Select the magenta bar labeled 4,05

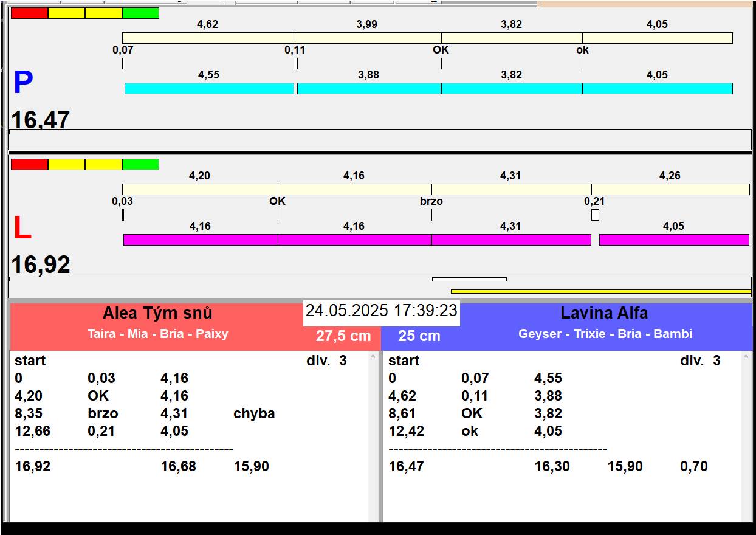674,240
